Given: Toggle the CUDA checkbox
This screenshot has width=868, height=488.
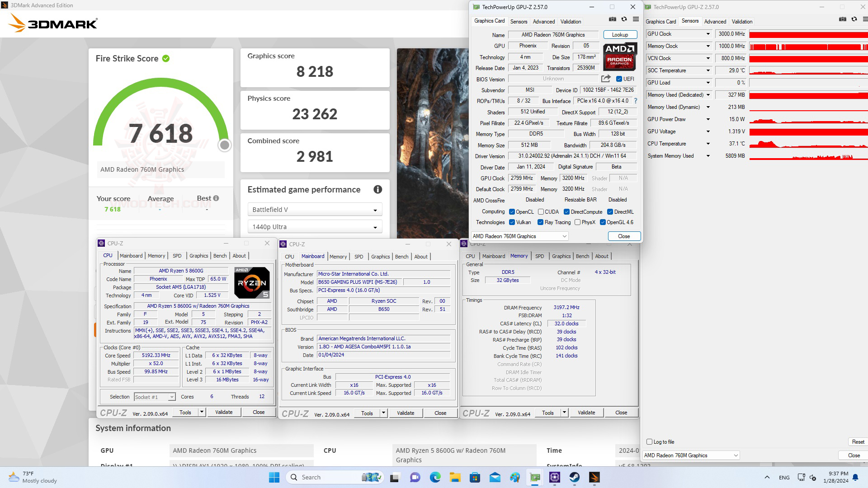Looking at the screenshot, I should 541,212.
